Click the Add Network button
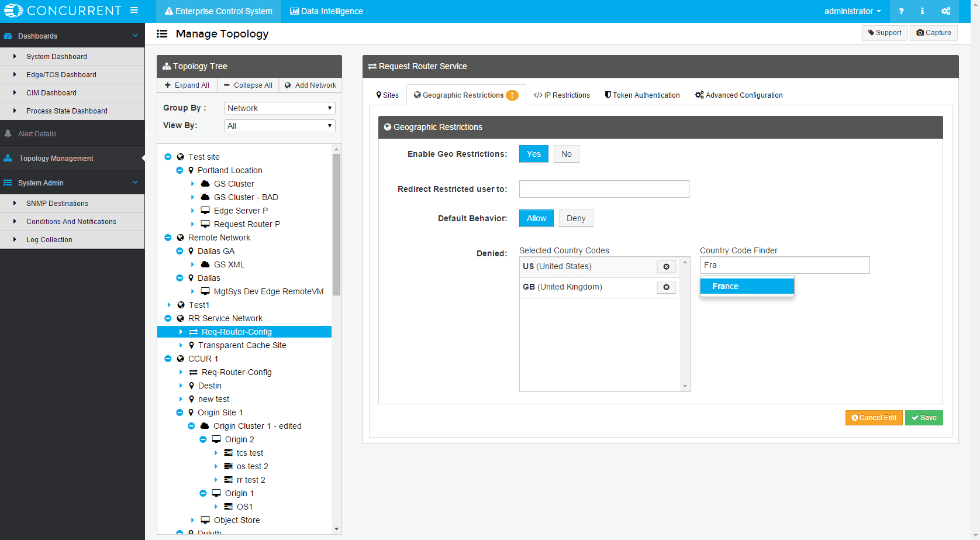The height and width of the screenshot is (540, 980). 310,85
